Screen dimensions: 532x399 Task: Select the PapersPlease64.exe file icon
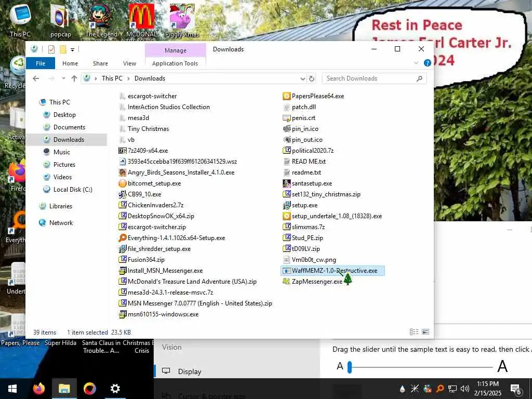287,96
